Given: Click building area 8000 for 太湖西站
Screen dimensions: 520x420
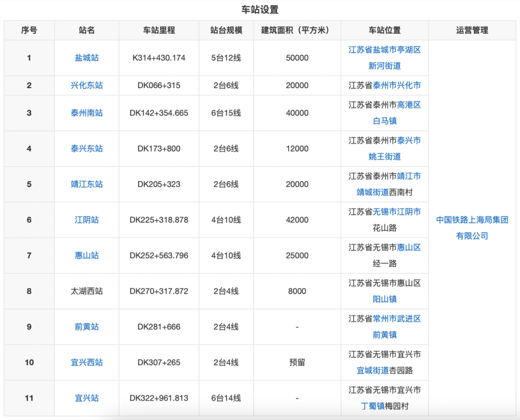Looking at the screenshot, I should (x=297, y=291).
